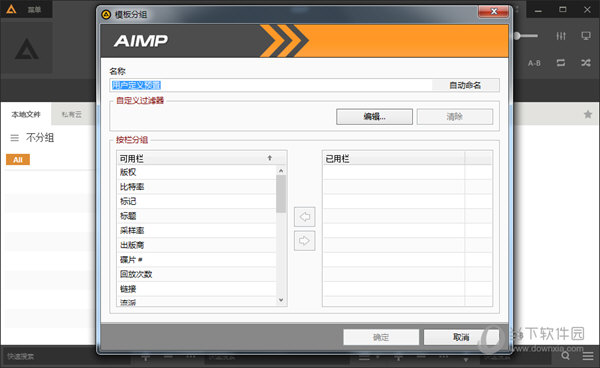Open the 不分组 grouping dropdown
The height and width of the screenshot is (368, 600).
tap(40, 138)
